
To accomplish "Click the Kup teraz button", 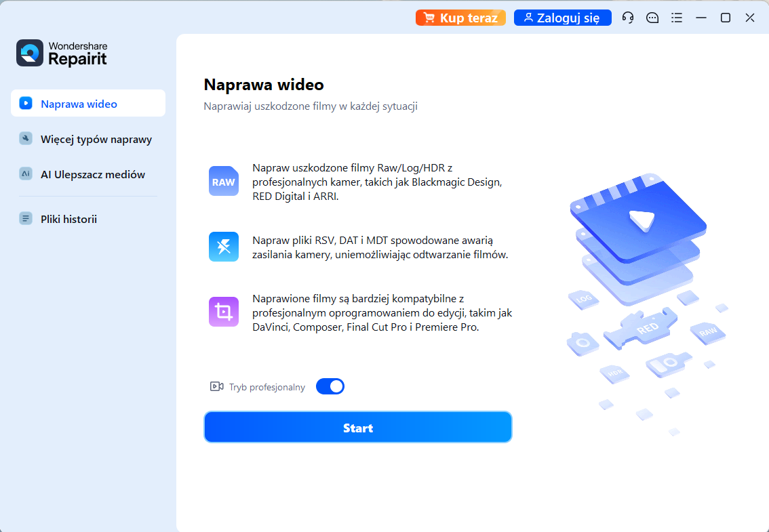I will 460,18.
